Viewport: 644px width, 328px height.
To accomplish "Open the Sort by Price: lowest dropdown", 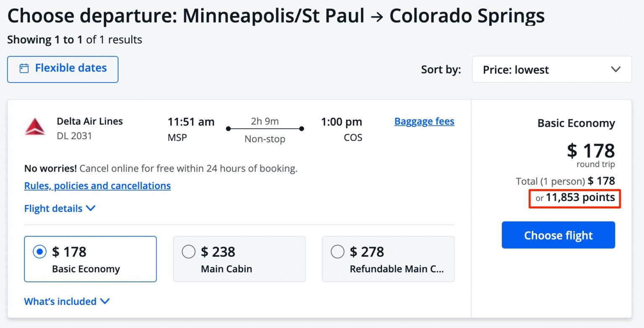I will [551, 70].
